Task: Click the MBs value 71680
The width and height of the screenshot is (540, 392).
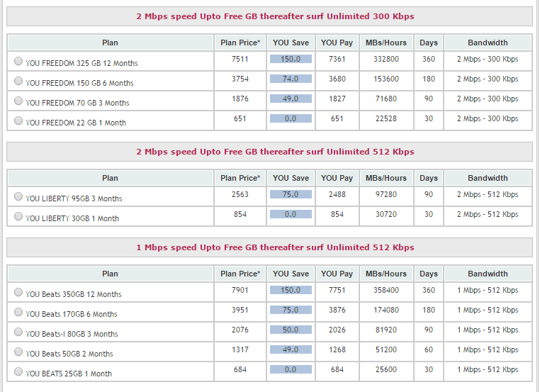Action: click(386, 99)
